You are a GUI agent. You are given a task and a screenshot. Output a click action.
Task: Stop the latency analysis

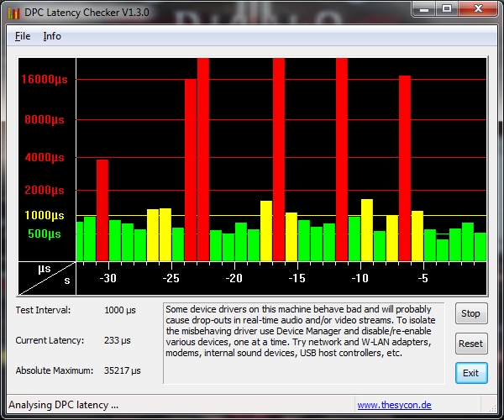pos(471,313)
